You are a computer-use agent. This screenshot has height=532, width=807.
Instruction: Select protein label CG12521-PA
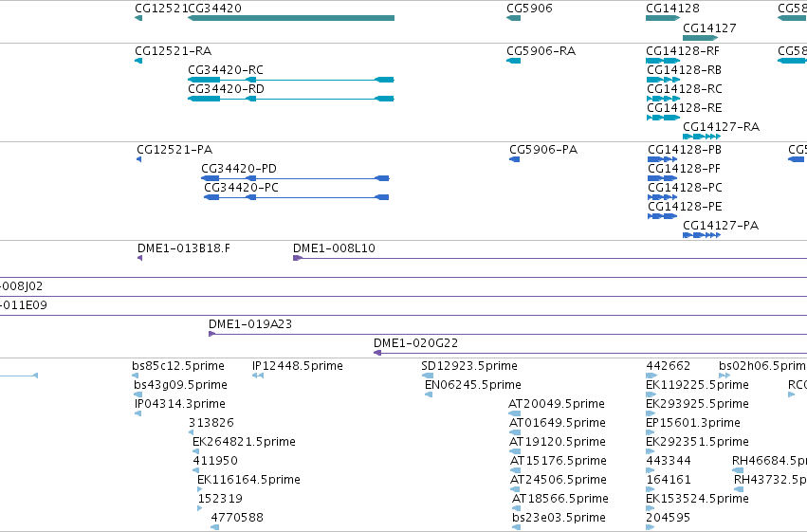click(174, 150)
